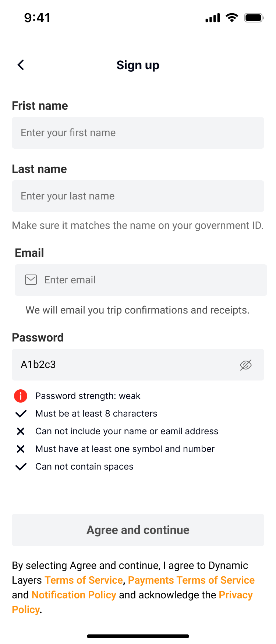Click the Sign up title

pyautogui.click(x=138, y=65)
